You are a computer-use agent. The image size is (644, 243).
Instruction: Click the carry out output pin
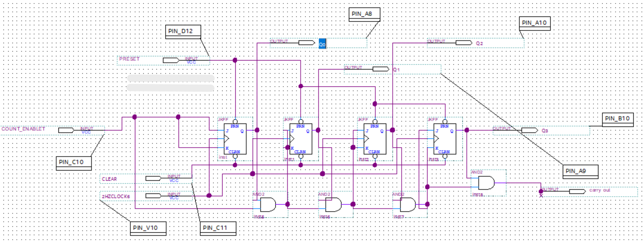pyautogui.click(x=577, y=191)
